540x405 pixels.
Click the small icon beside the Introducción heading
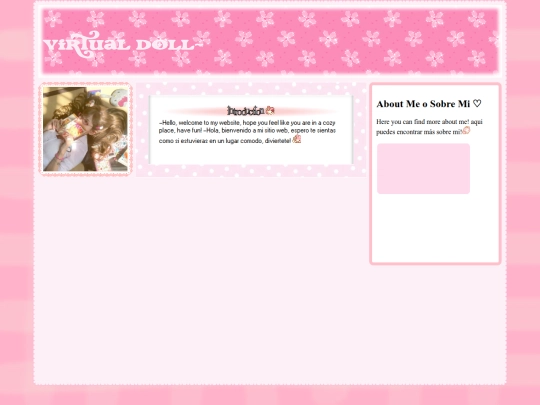(270, 111)
